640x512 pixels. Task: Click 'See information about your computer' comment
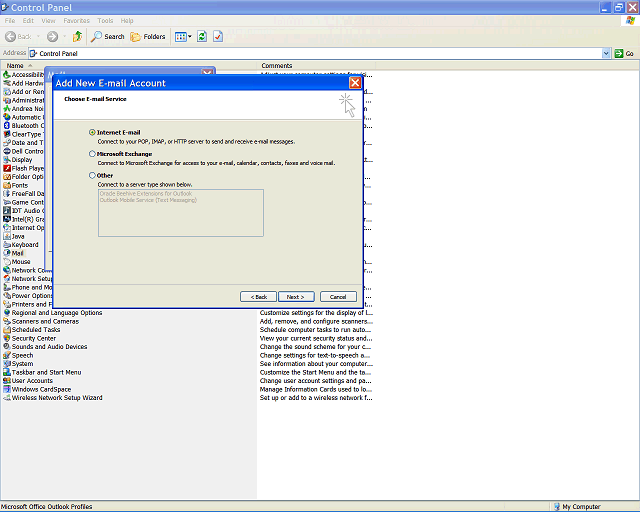coord(316,364)
